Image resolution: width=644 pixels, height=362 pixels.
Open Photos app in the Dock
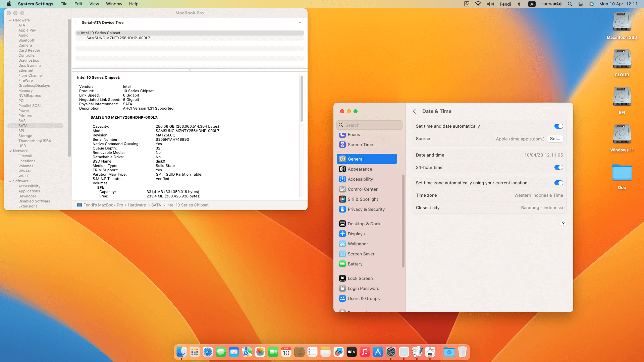(260, 352)
